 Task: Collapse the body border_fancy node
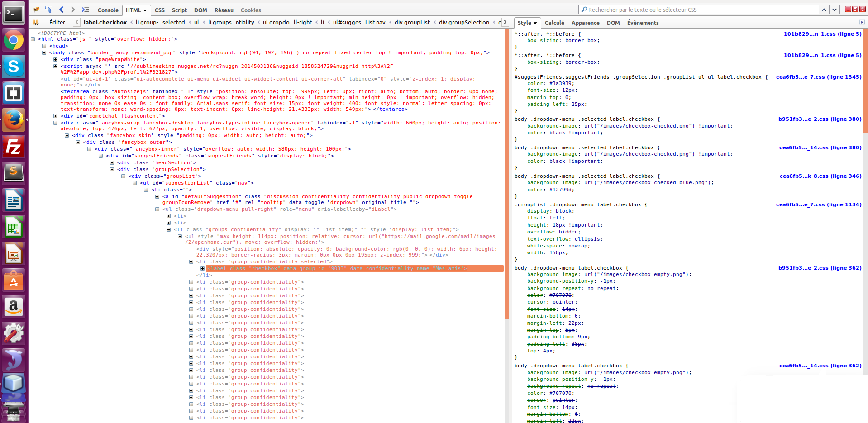coord(44,53)
